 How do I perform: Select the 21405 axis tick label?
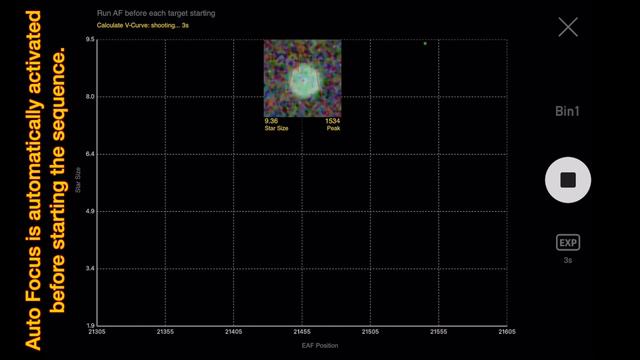tap(233, 332)
